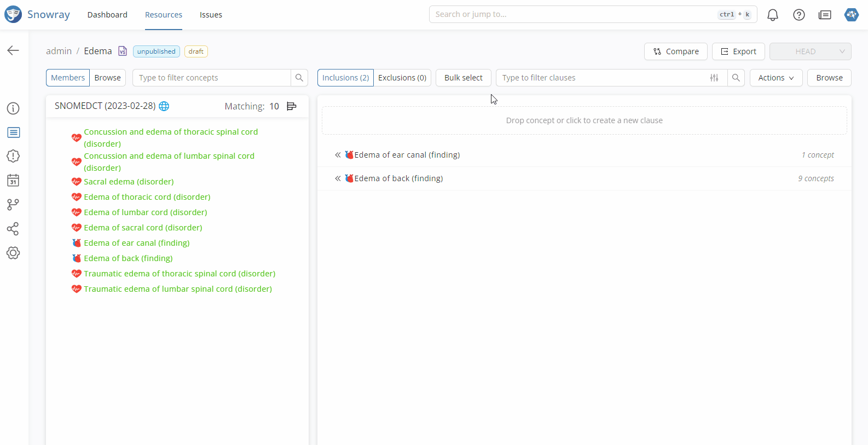Toggle Bulk select mode
Screen dimensions: 868x445
463,78
